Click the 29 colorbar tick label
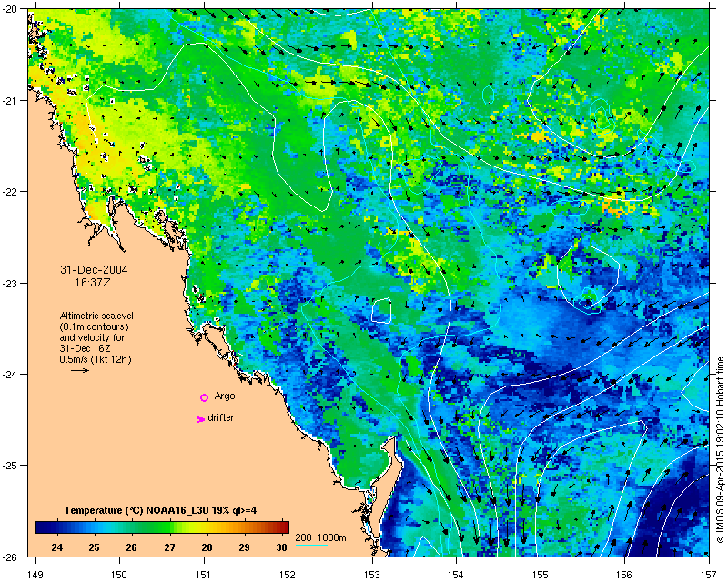This screenshot has height=582, width=728. click(x=244, y=547)
